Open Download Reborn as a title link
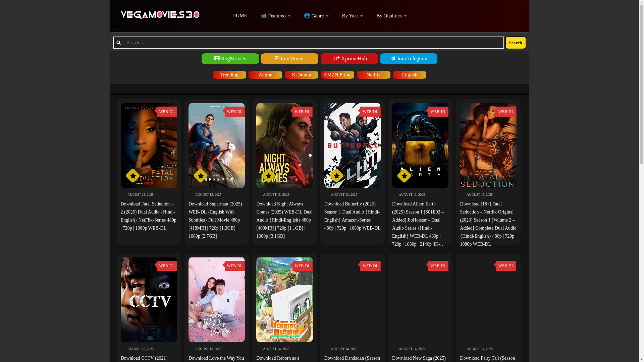Screen dimensions: 644x362 coord(278,358)
